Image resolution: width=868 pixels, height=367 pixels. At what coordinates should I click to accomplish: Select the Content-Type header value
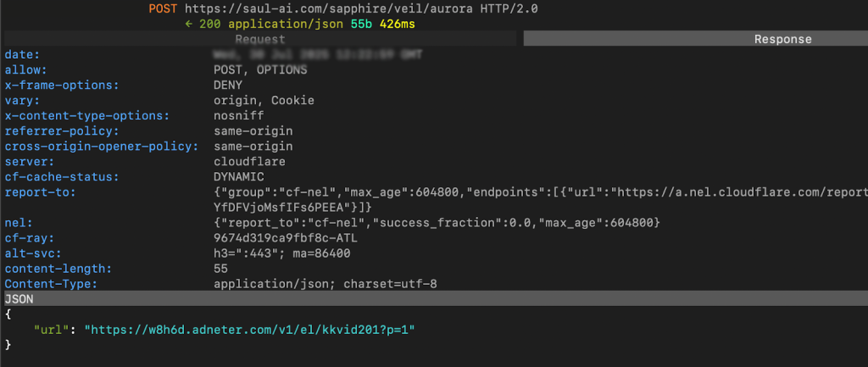325,284
